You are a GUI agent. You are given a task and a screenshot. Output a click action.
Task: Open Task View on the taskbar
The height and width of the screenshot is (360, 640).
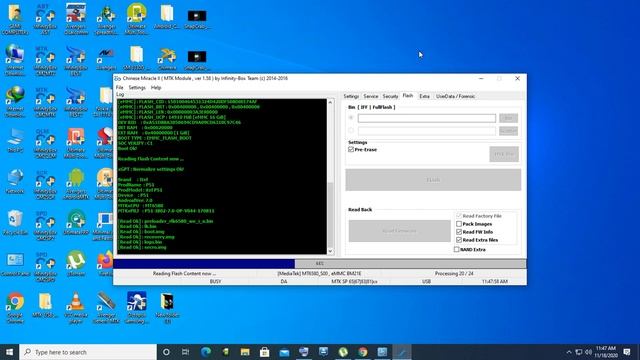185,352
